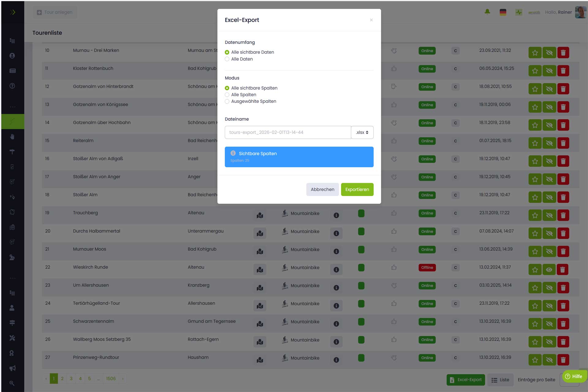Viewport: 588px width, 392px height.
Task: Click the activity pulse icon in the header
Action: (x=518, y=12)
